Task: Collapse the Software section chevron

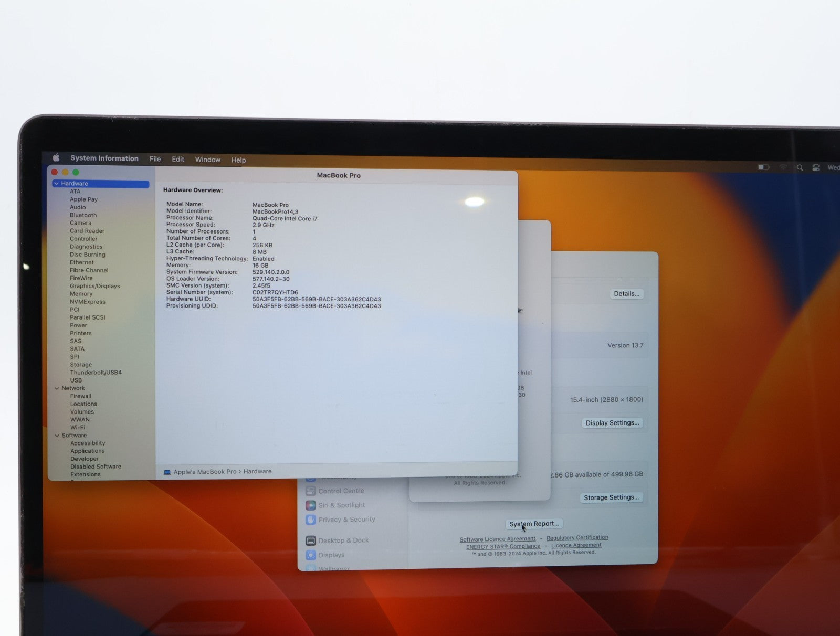Action: pos(57,436)
